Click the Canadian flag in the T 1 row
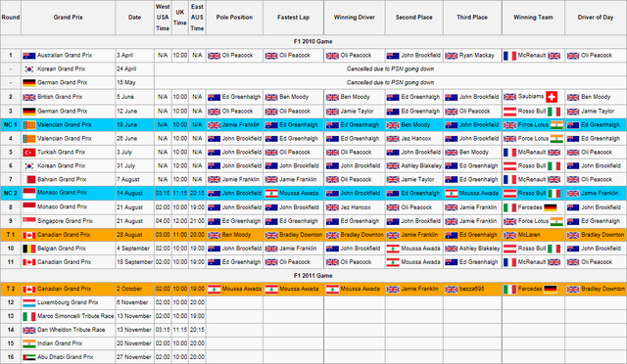Screen dimensions: 627x364 [x=29, y=236]
